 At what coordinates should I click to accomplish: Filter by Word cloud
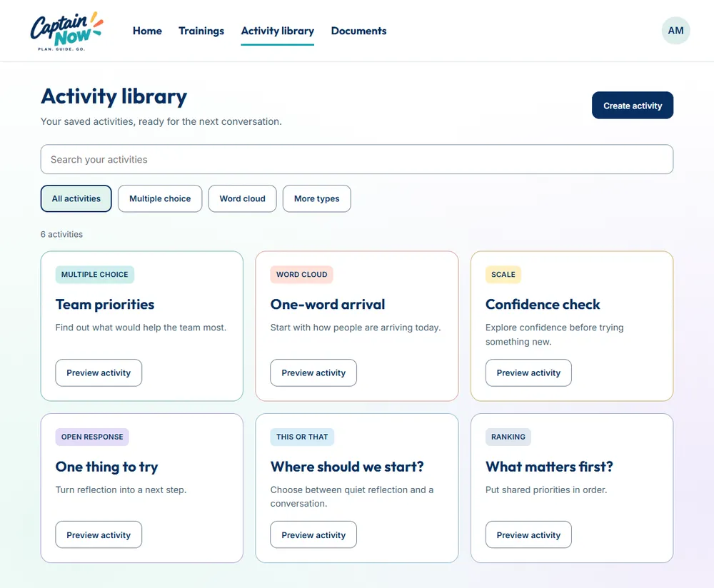[x=242, y=198]
